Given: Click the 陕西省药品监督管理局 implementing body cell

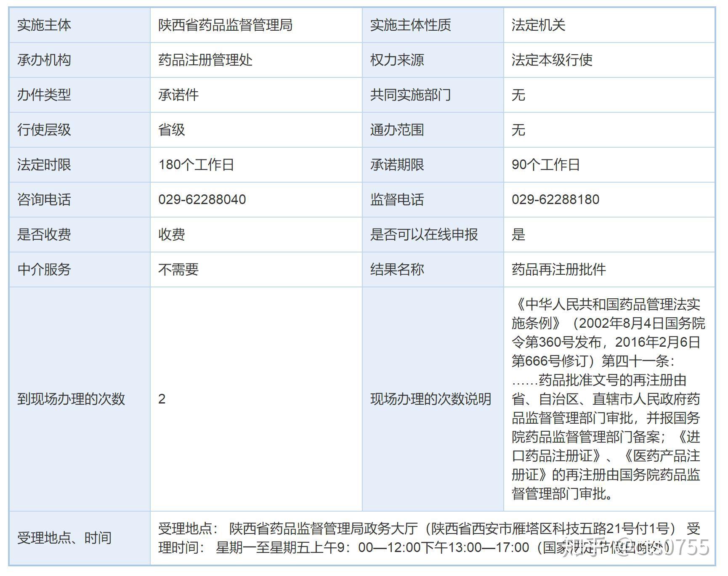Looking at the screenshot, I should click(x=225, y=25).
